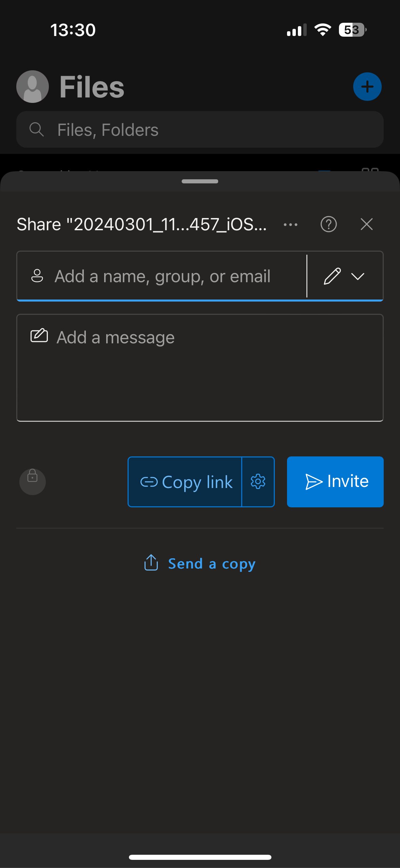This screenshot has height=868, width=400.
Task: Tap the Share file name title
Action: [142, 224]
